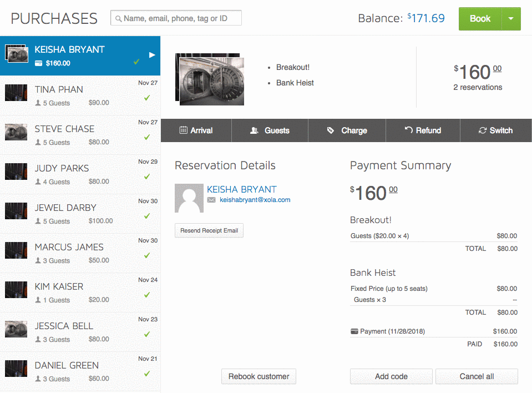The image size is (532, 393).
Task: Open Keisha Bryant's vault thumbnail in list
Action: pos(16,54)
